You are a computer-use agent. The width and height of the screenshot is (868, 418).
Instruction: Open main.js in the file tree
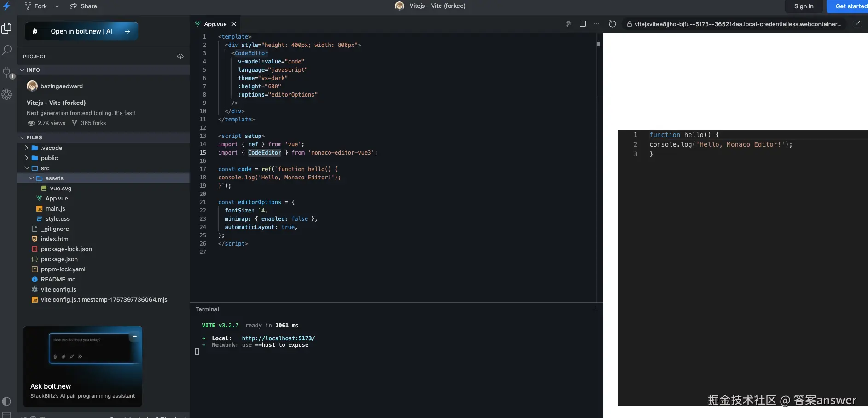click(55, 209)
